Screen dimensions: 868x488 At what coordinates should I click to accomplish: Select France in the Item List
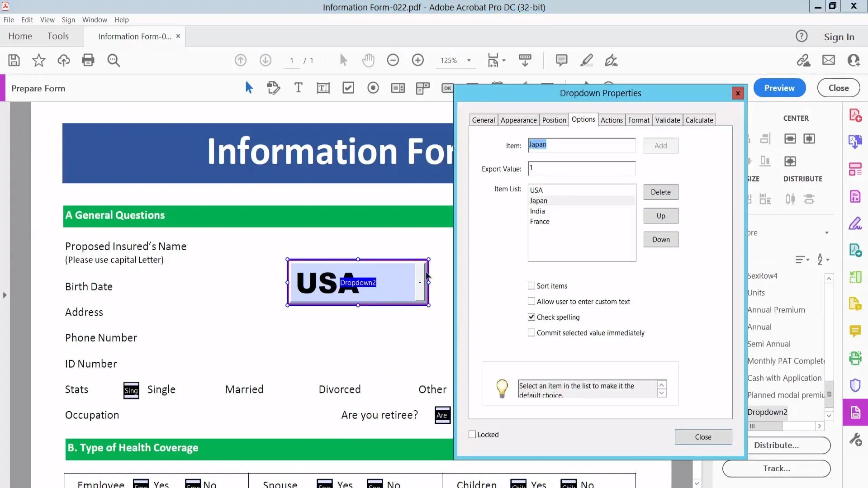[582, 222]
